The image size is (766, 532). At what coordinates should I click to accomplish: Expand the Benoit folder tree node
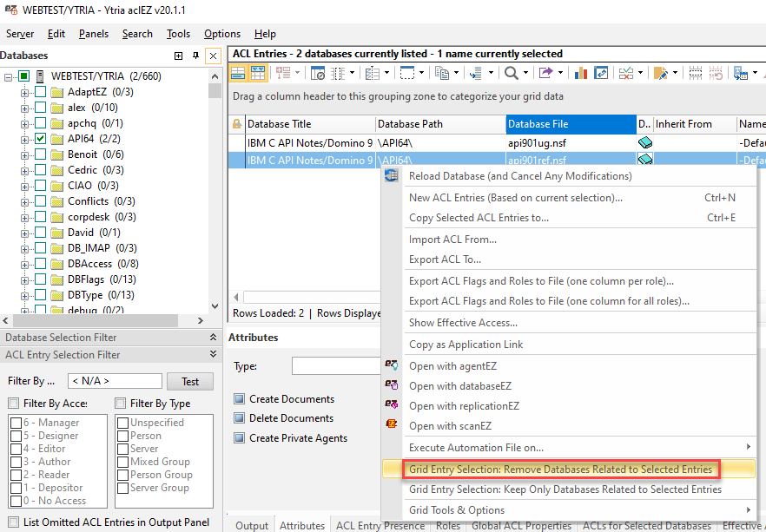coord(25,154)
